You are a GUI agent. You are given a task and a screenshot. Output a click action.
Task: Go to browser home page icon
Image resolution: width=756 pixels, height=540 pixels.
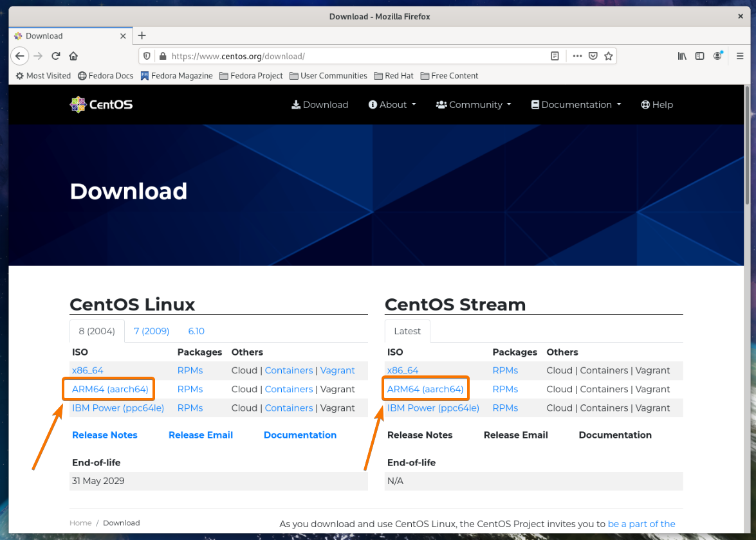(x=73, y=56)
